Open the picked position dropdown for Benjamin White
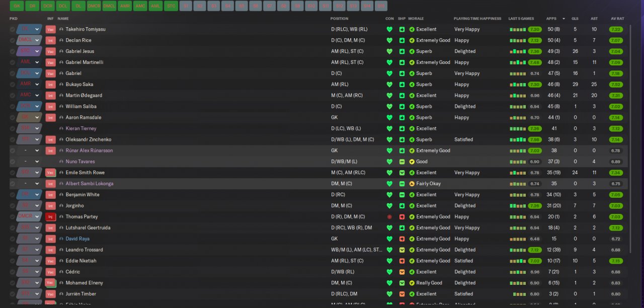 click(29, 195)
